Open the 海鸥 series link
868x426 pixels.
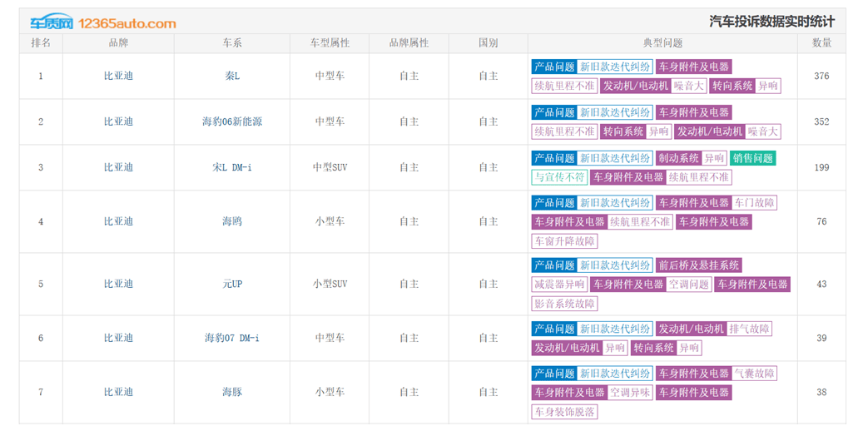pos(232,222)
